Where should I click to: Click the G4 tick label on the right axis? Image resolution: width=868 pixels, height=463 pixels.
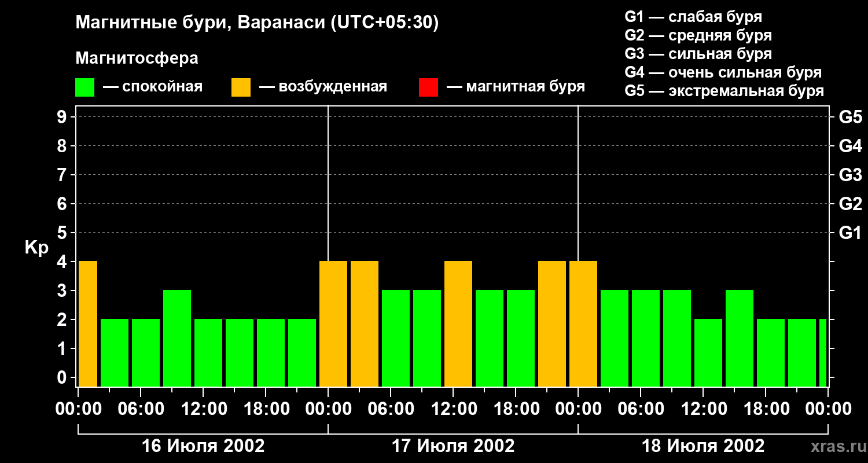(x=850, y=146)
